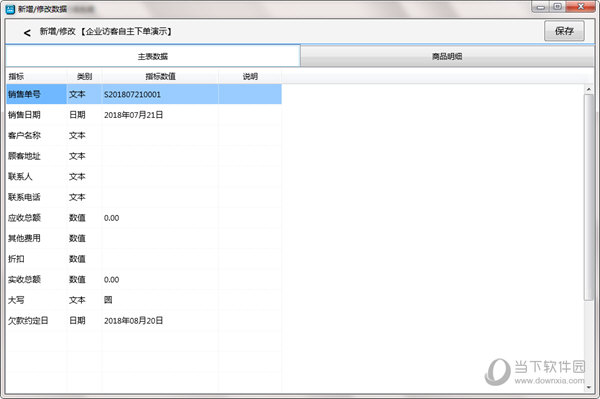Click the back arrow icon

(x=27, y=33)
